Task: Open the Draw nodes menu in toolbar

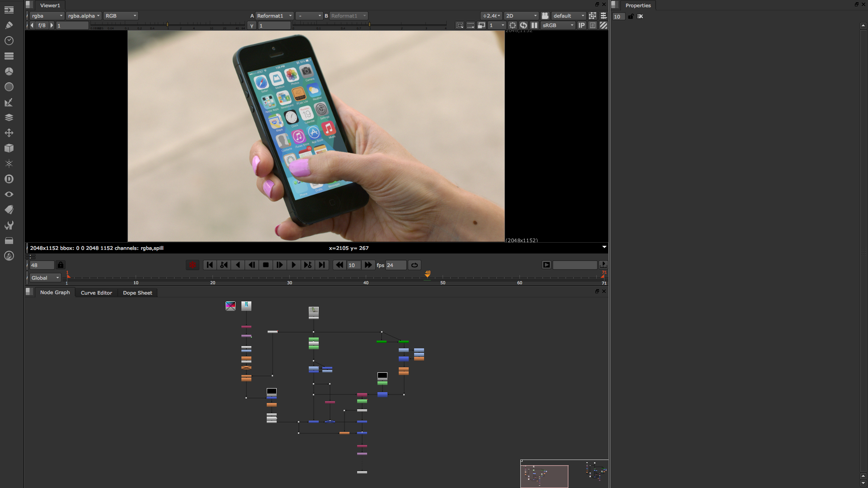Action: [x=9, y=25]
